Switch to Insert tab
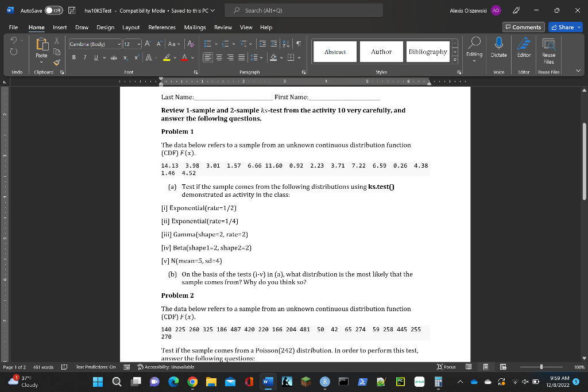Viewport: 588px width, 392px height. [x=60, y=28]
